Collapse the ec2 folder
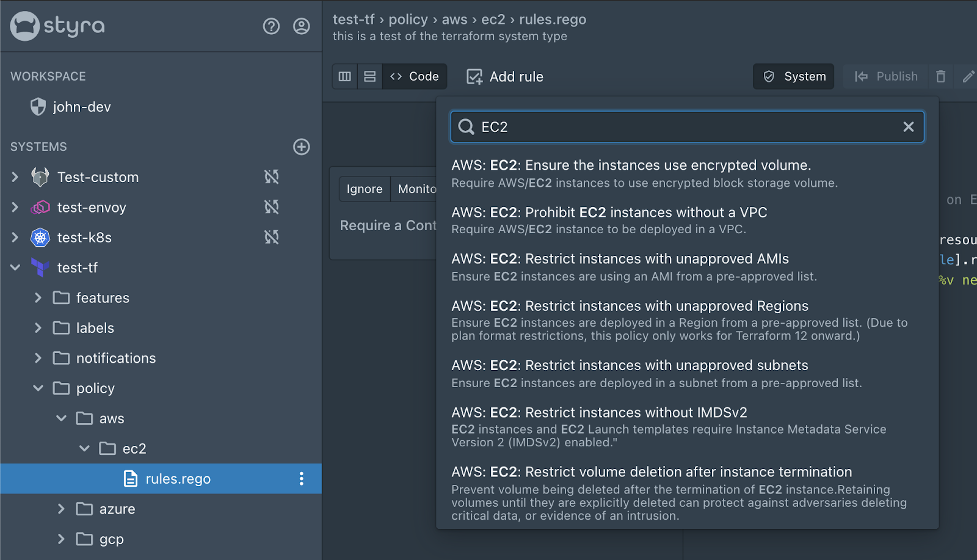Screen dimensions: 977x560 pyautogui.click(x=84, y=448)
